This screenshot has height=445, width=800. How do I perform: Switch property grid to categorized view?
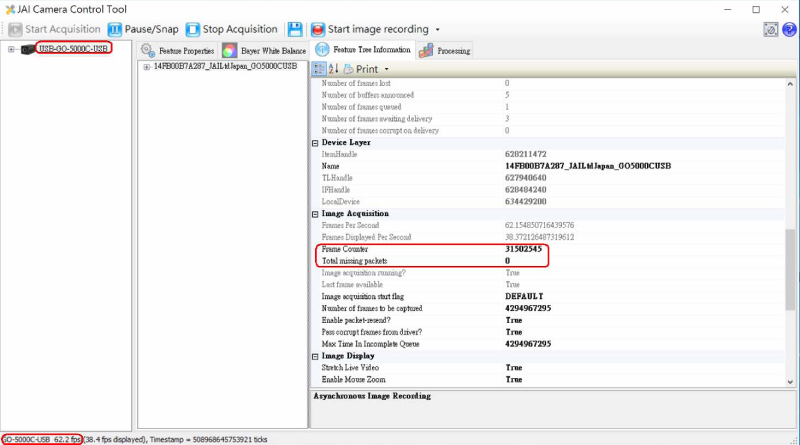click(x=319, y=69)
